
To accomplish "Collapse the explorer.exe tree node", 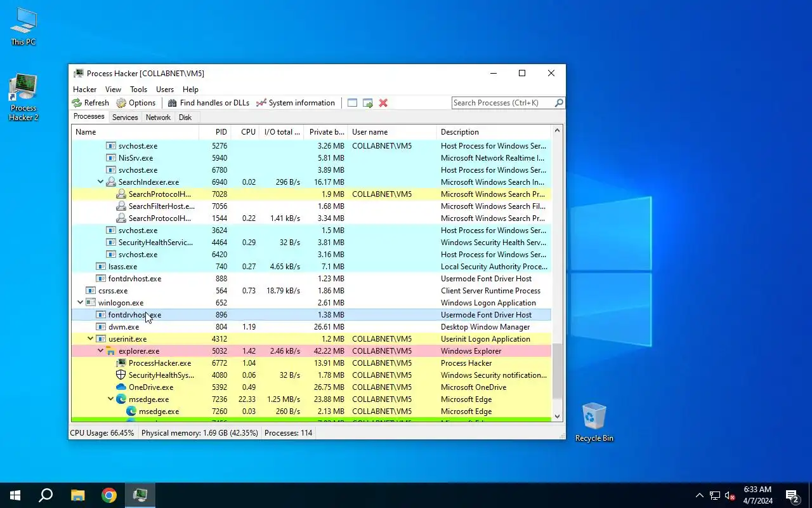I will point(100,351).
